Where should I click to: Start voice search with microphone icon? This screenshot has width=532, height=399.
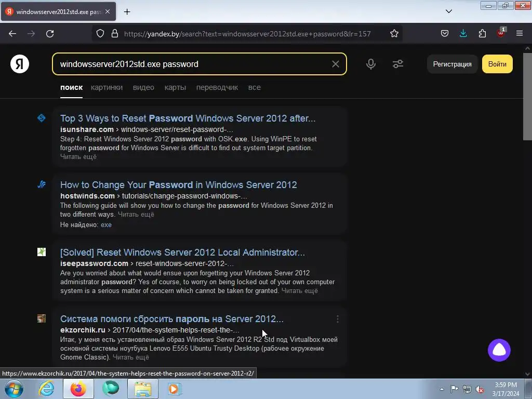pyautogui.click(x=371, y=64)
